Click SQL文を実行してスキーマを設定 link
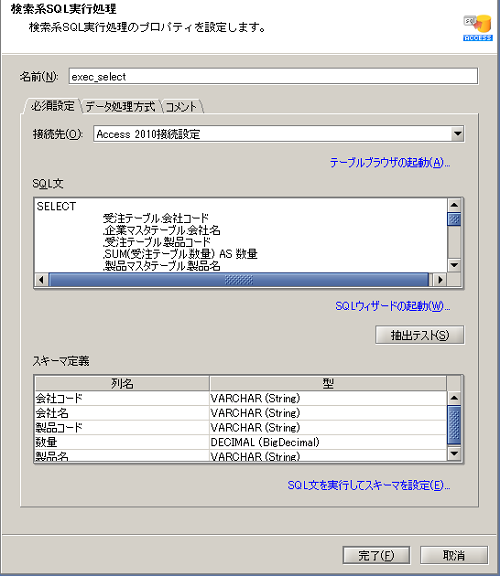 369,485
